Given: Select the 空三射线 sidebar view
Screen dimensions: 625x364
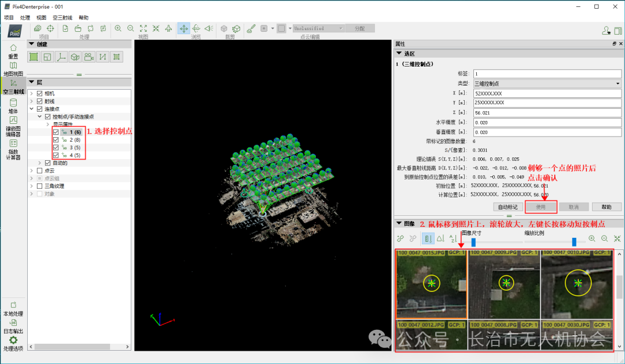Looking at the screenshot, I should [13, 86].
